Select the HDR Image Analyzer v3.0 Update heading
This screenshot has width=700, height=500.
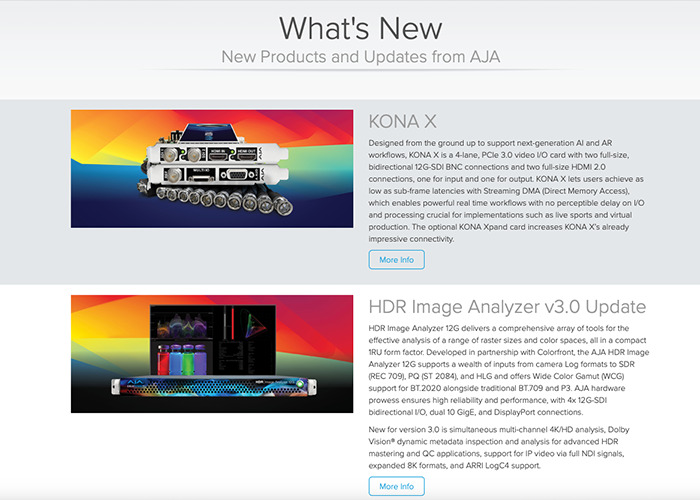(x=506, y=307)
